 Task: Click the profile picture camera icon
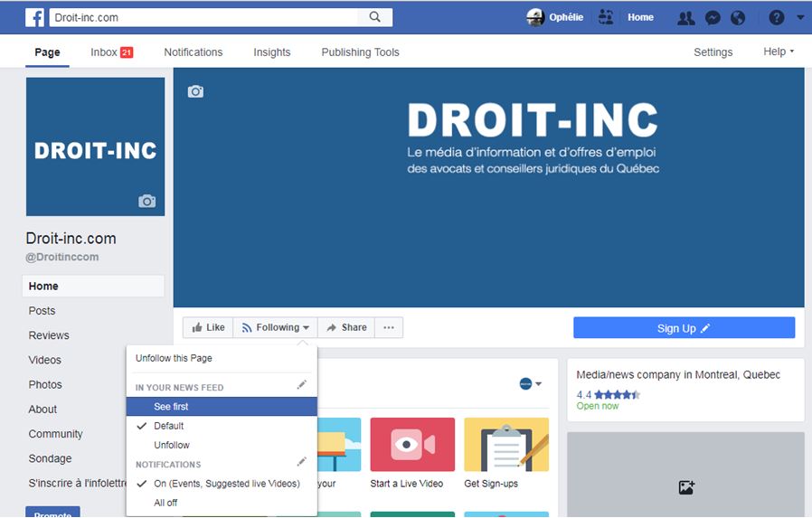[146, 201]
